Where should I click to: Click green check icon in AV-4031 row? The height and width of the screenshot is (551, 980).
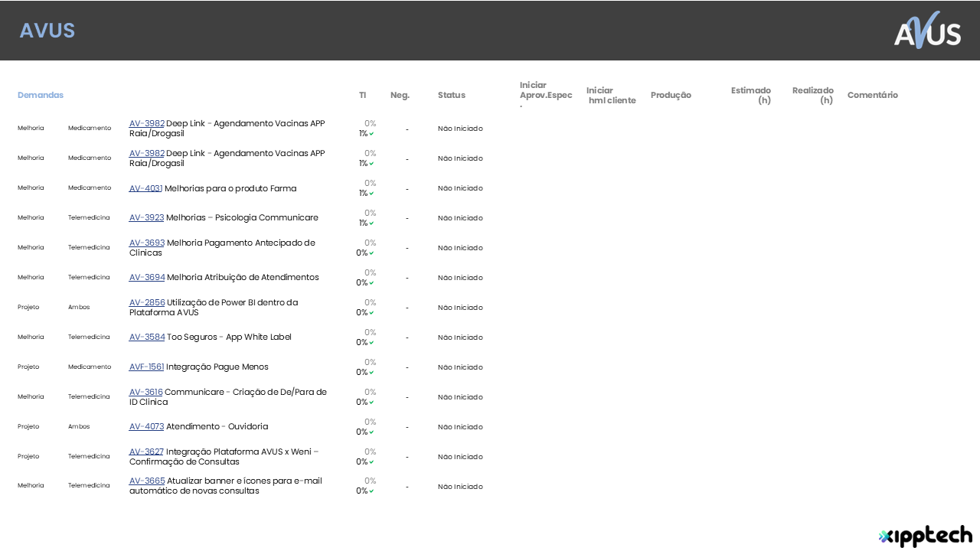[x=371, y=194]
